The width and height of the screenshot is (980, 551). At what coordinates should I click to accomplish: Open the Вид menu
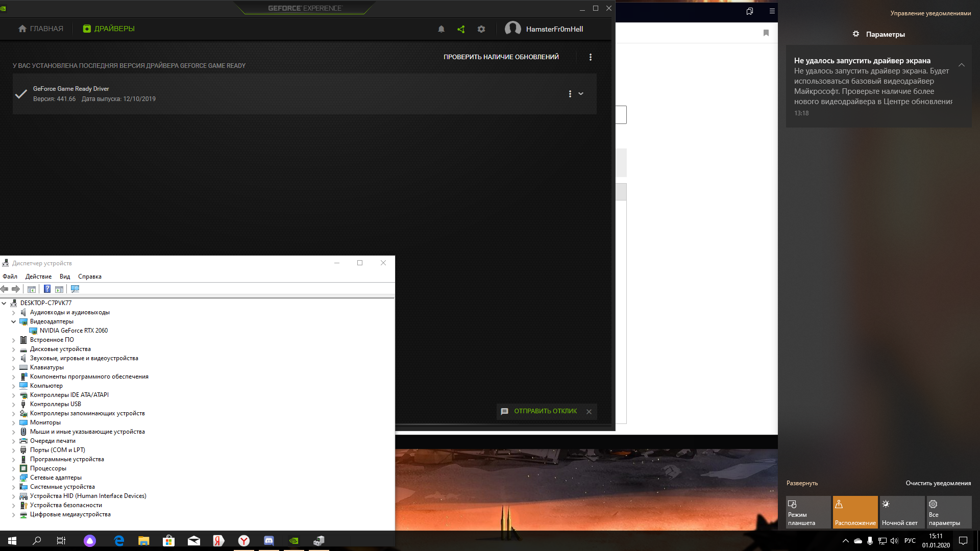(65, 277)
